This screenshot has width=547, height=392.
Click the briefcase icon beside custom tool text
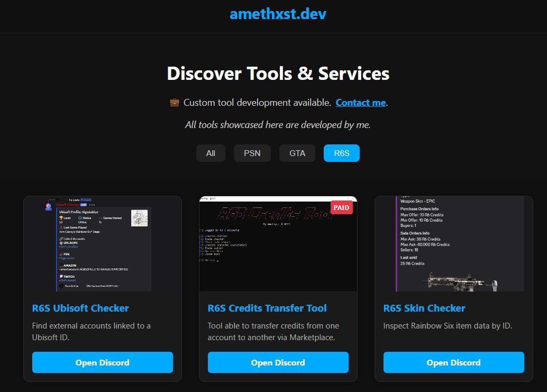175,103
